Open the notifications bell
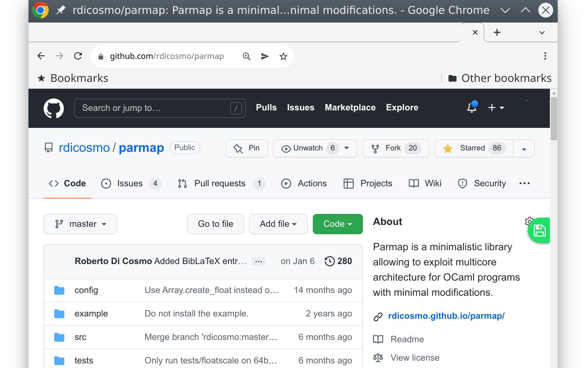This screenshot has width=588, height=368. click(x=471, y=108)
